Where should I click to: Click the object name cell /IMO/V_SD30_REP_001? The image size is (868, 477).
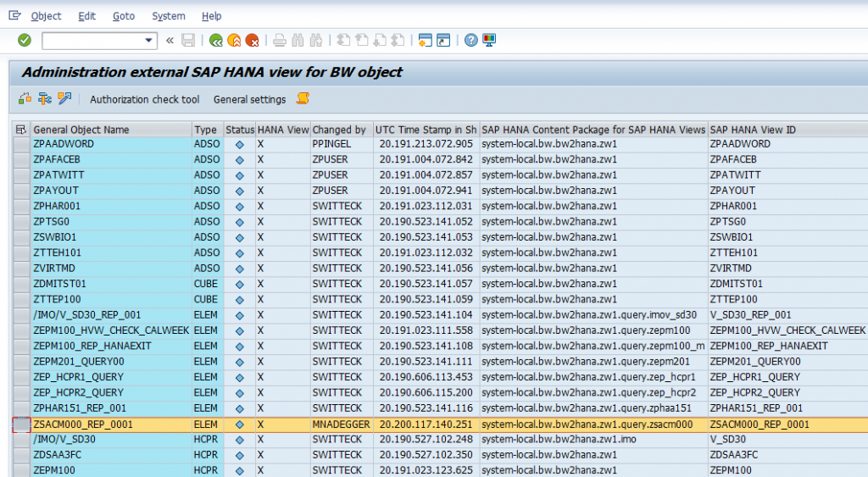click(x=111, y=315)
